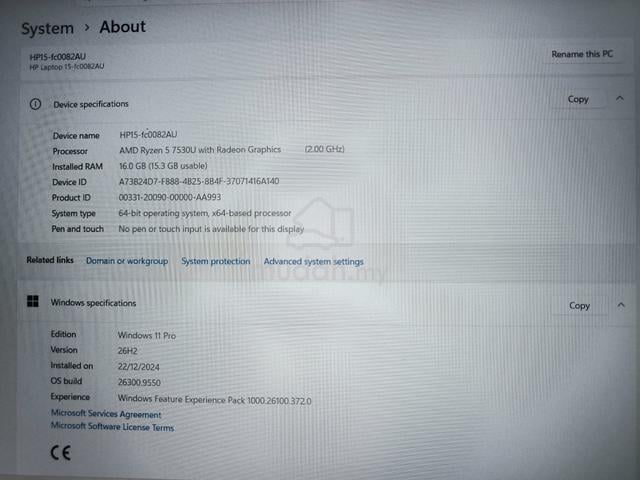Copy the Windows specifications

[x=579, y=306]
